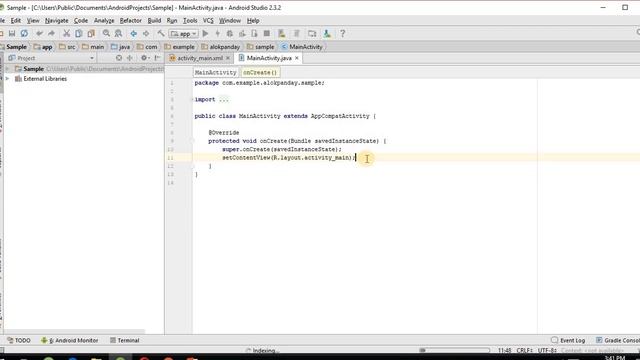Open the app run configuration dropdown
Screen dimensions: 640x360
tap(184, 33)
